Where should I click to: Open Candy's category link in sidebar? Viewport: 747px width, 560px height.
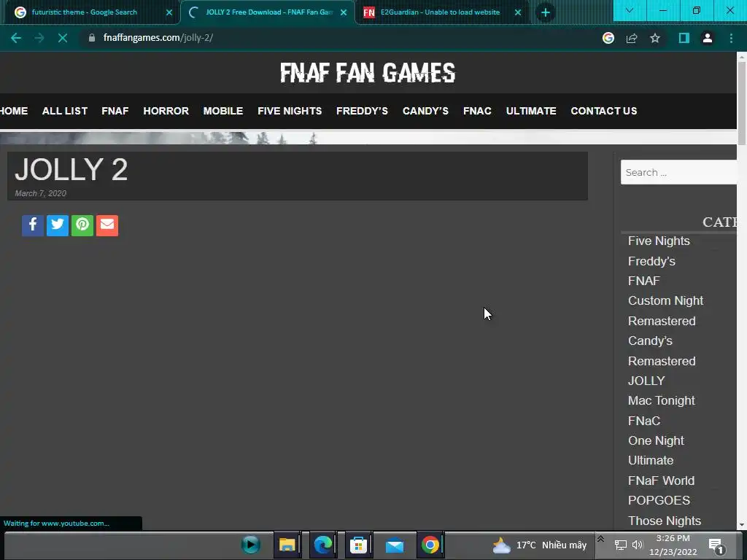tap(650, 341)
